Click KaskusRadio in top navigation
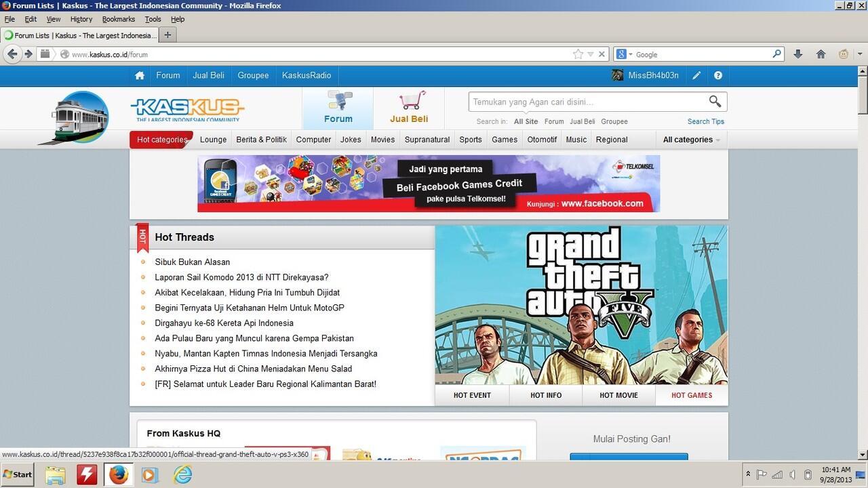Viewport: 868px width, 488px height. [307, 75]
